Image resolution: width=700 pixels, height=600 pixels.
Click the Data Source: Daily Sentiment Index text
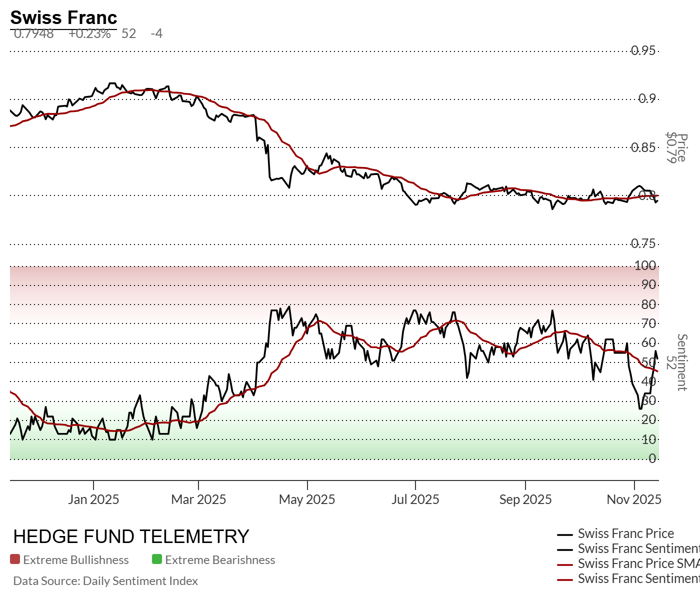[105, 581]
